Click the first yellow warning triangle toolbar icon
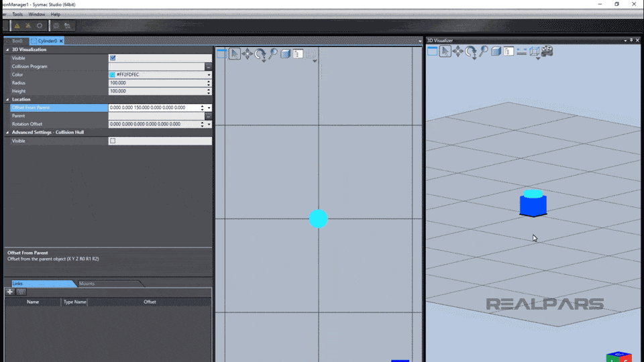This screenshot has height=362, width=644. point(17,26)
